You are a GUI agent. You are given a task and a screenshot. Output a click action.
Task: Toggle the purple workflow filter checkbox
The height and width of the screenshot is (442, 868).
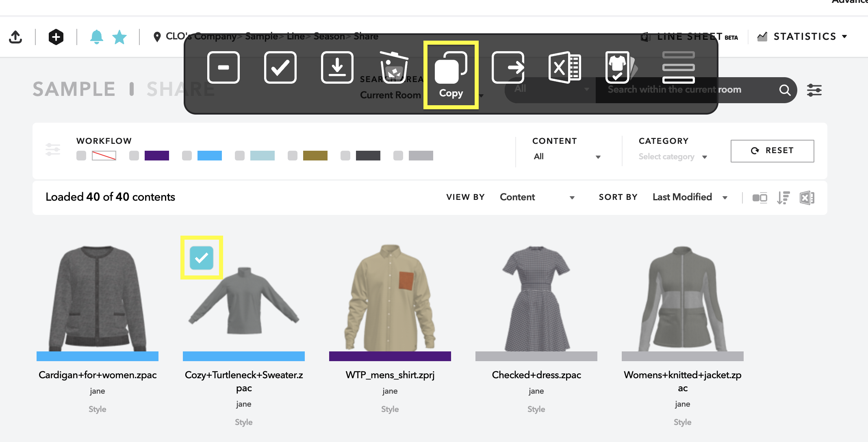point(134,156)
